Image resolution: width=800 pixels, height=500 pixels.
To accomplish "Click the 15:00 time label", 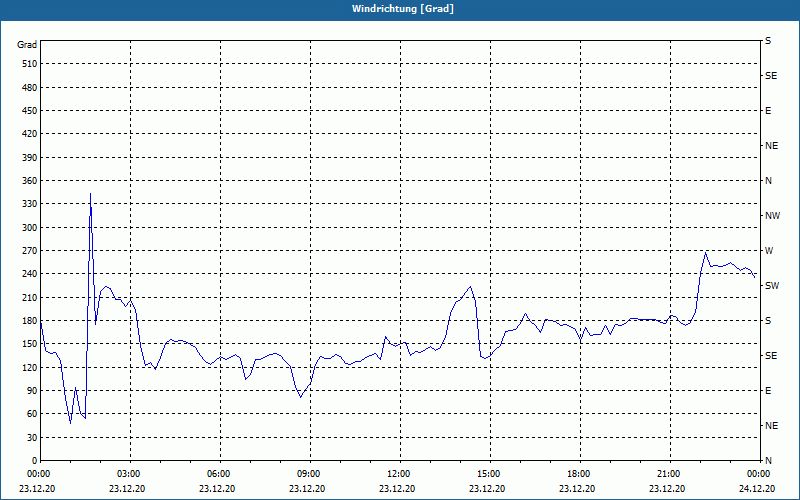I will [489, 474].
